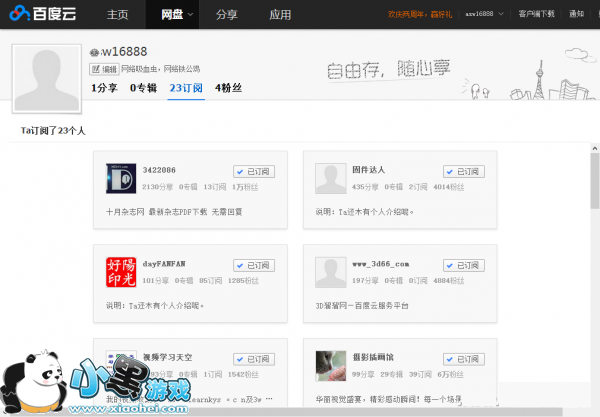Click the scrollbar up arrow
The height and width of the screenshot is (417, 600).
point(595,148)
